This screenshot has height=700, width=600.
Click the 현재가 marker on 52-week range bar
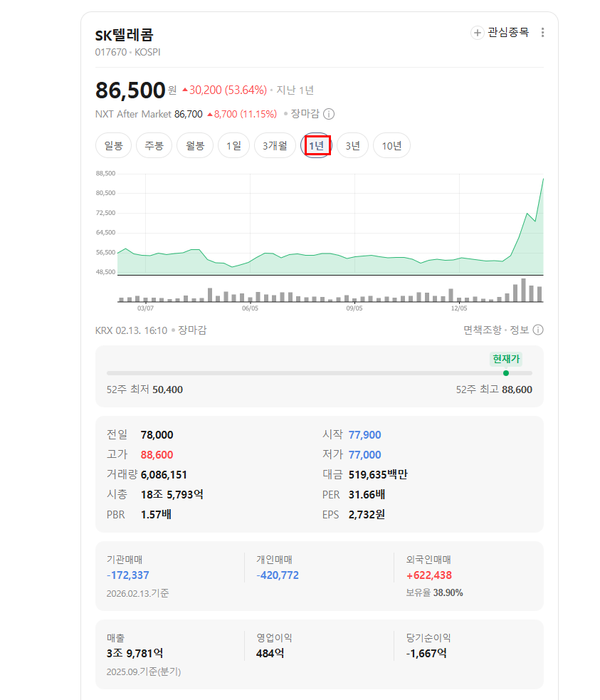[x=506, y=373]
